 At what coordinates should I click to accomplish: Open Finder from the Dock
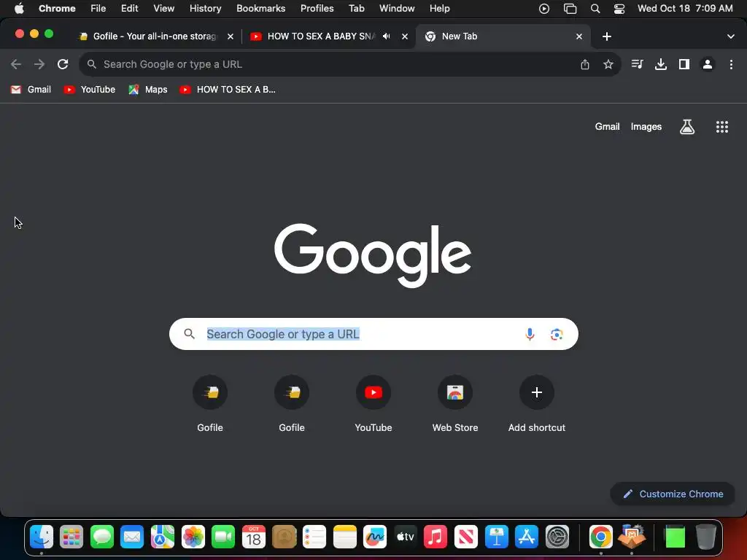pos(42,537)
